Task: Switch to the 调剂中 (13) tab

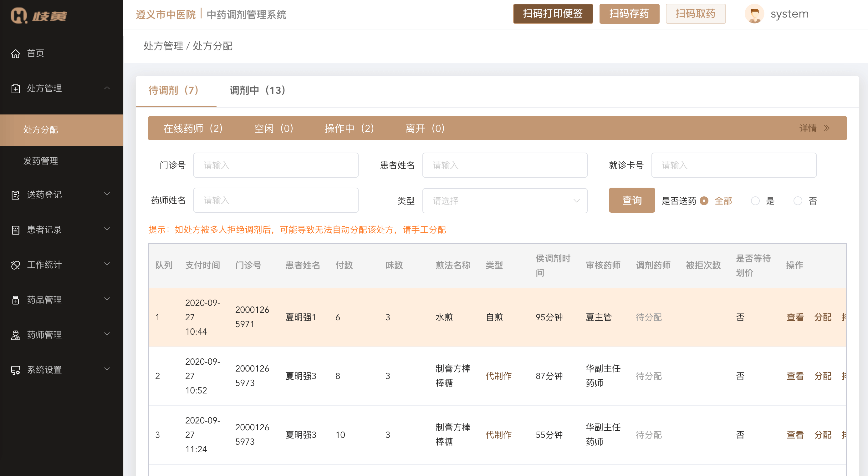Action: tap(258, 90)
